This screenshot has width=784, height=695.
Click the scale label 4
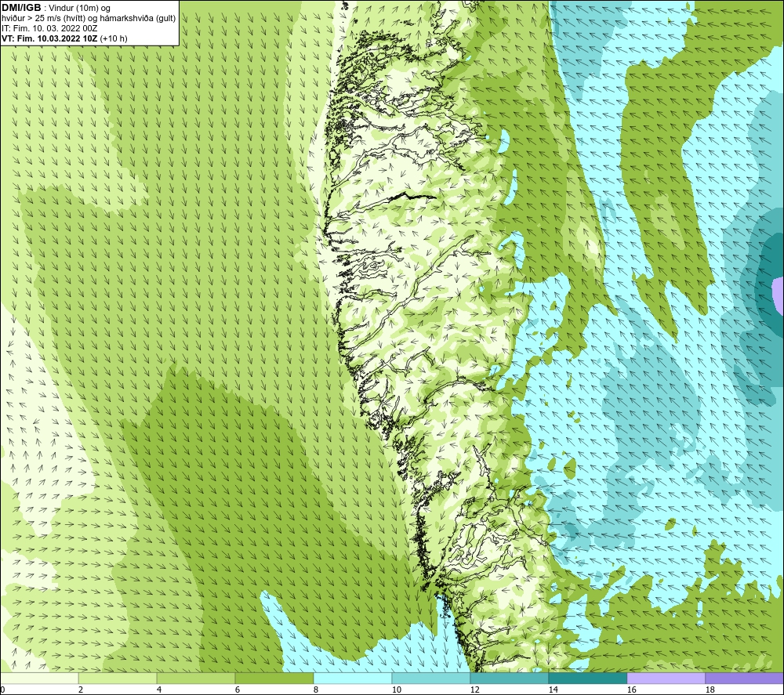point(159,690)
